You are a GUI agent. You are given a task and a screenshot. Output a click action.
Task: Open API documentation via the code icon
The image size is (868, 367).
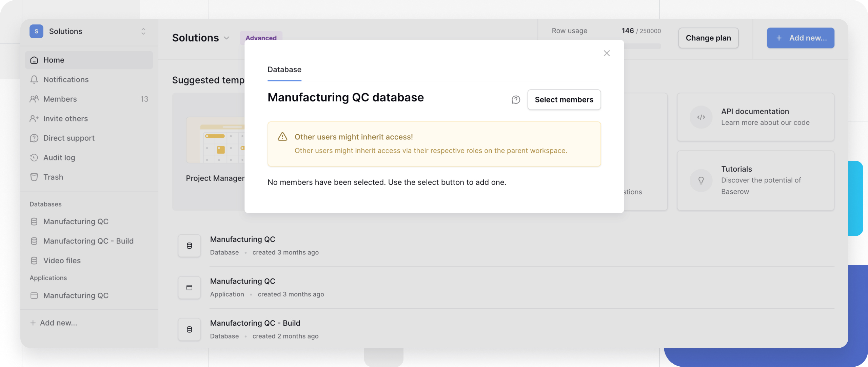click(x=701, y=117)
